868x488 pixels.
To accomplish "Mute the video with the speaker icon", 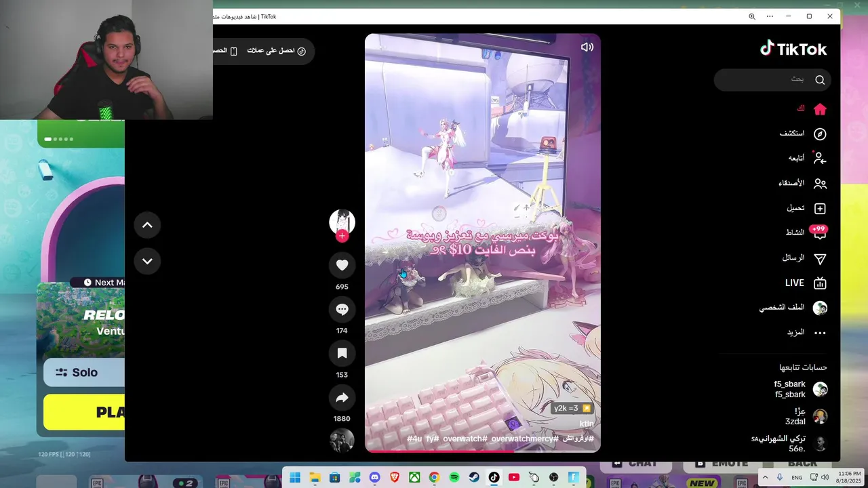I will tap(587, 47).
